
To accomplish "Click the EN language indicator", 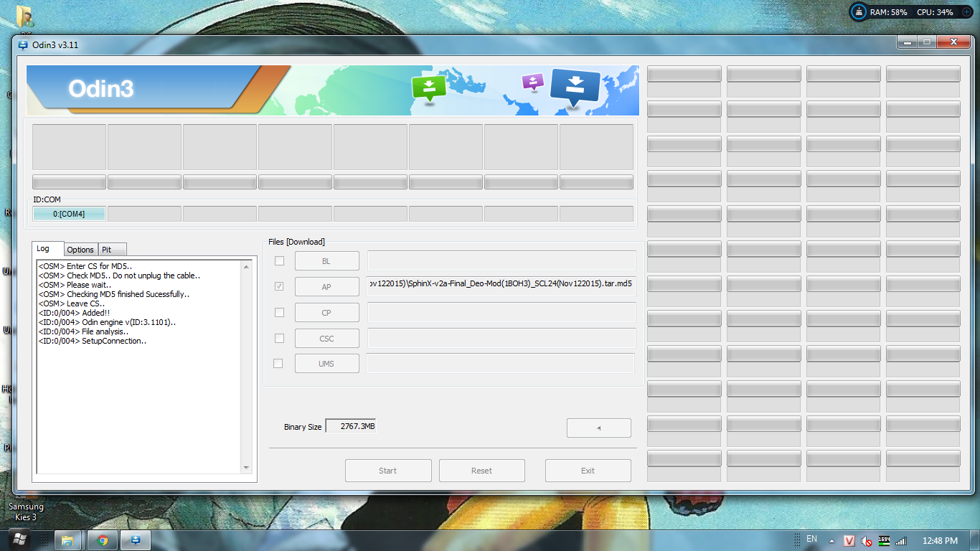I will (x=811, y=539).
